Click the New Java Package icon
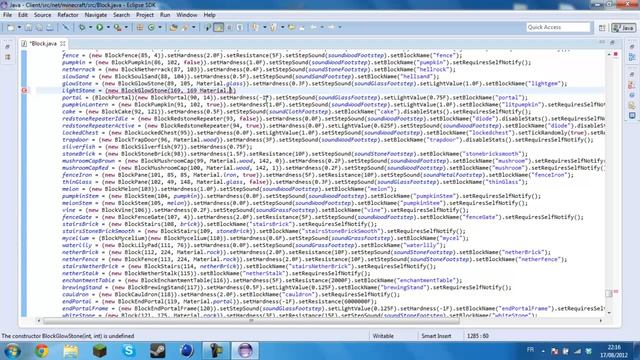 click(x=140, y=27)
